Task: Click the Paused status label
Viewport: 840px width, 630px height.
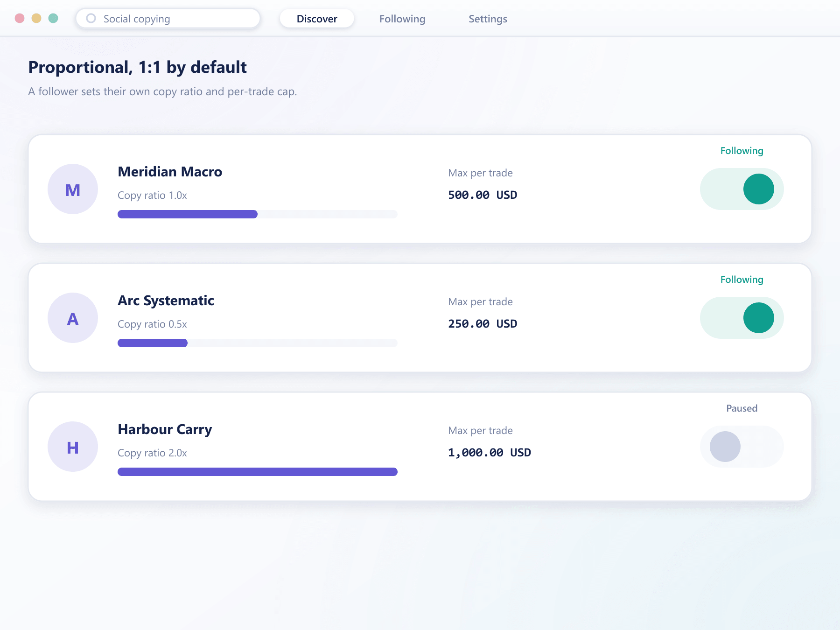Action: 742,408
